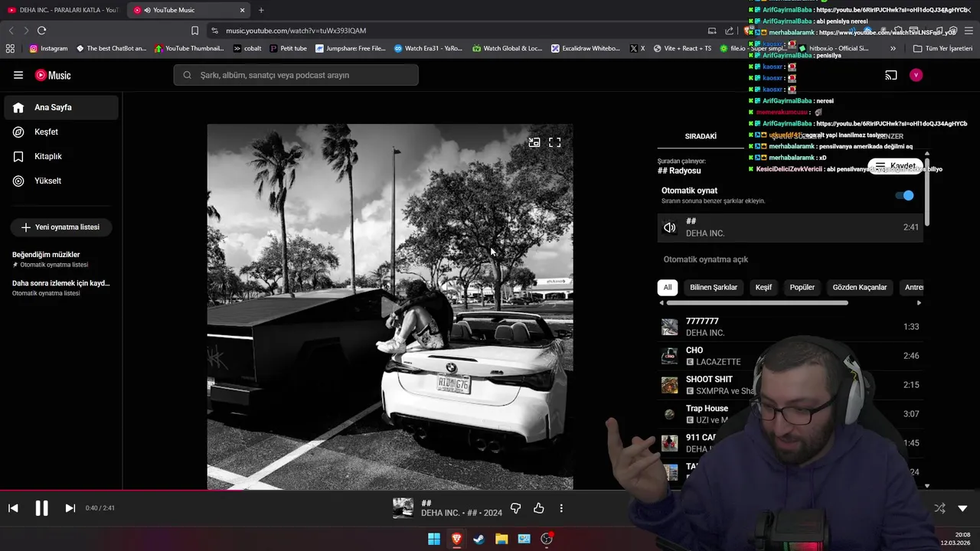Open the Petit tube bookmark
Viewport: 980px width, 551px height.
point(289,48)
